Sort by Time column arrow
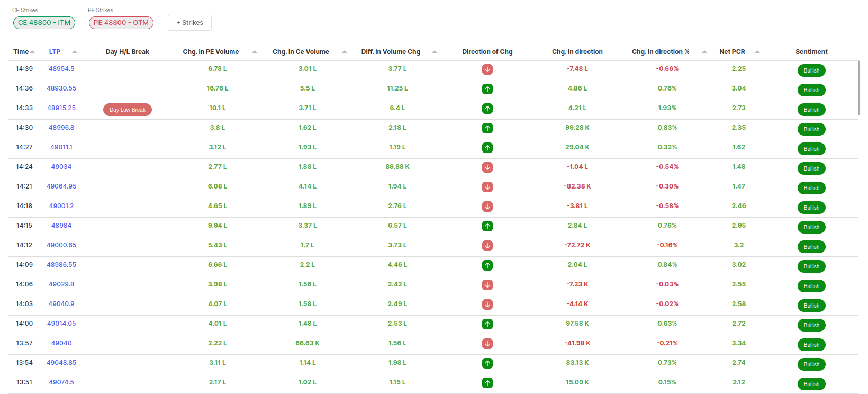 pos(32,52)
